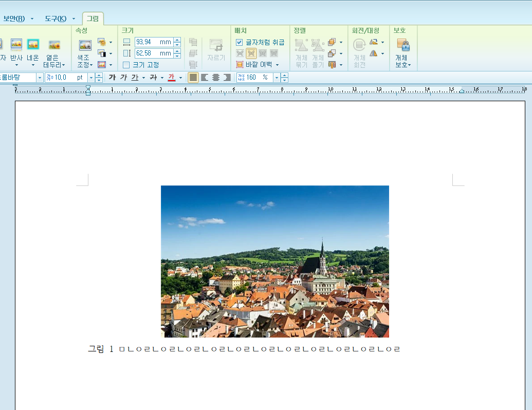532x410 pixels.
Task: Expand the 개체 보호 dropdown
Action: coord(410,65)
